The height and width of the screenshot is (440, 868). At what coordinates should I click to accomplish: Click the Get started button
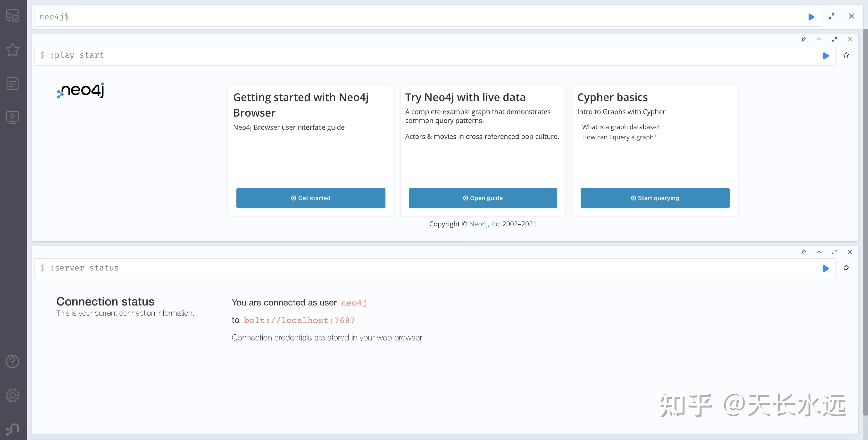tap(311, 198)
